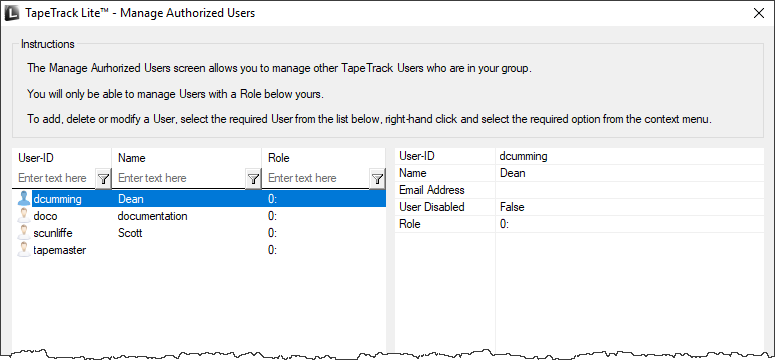This screenshot has height=360, width=775.
Task: Close the Manage Authorized Users window
Action: [759, 13]
